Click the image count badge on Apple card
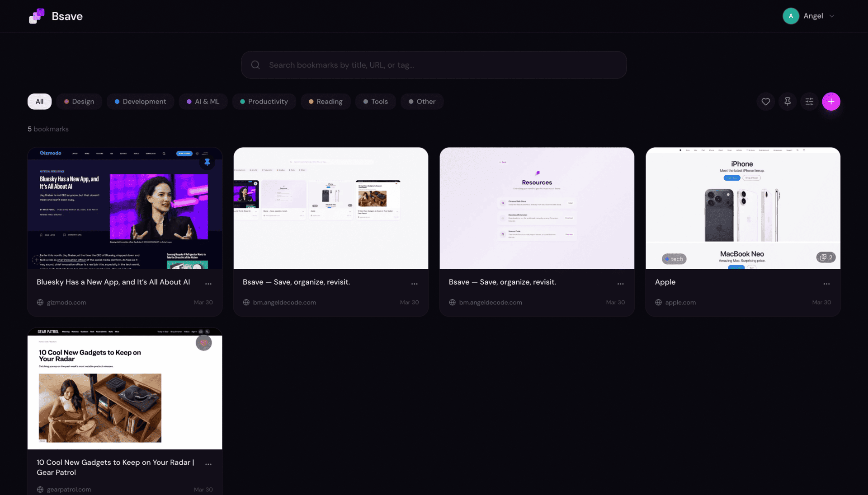This screenshot has height=495, width=868. pos(826,257)
